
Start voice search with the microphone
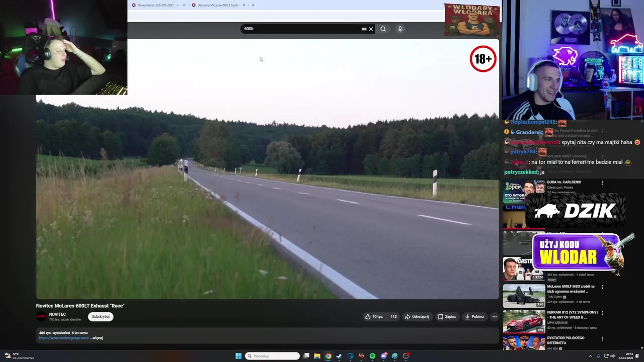(x=400, y=29)
